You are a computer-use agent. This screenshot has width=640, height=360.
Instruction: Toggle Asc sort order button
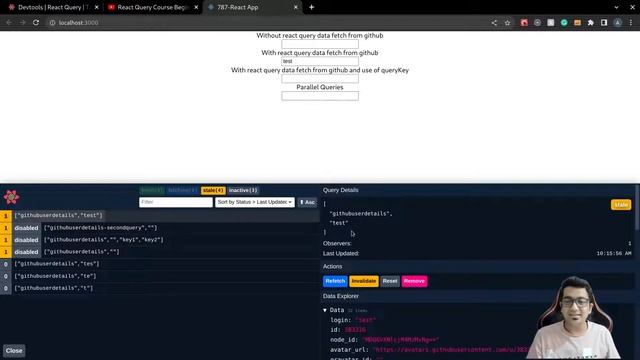[x=307, y=202]
